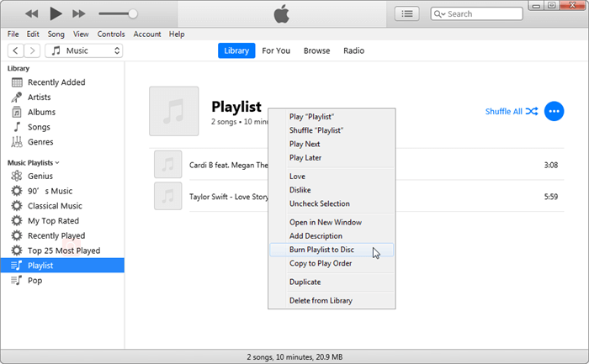Skip to the previous track with the rewind icon
This screenshot has width=589, height=364.
click(31, 13)
